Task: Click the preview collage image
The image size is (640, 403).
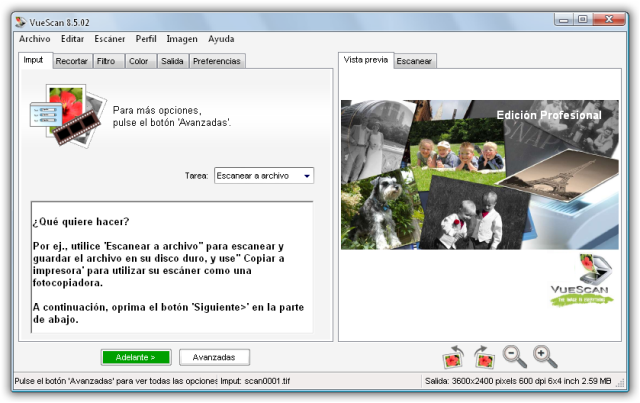Action: [x=480, y=175]
